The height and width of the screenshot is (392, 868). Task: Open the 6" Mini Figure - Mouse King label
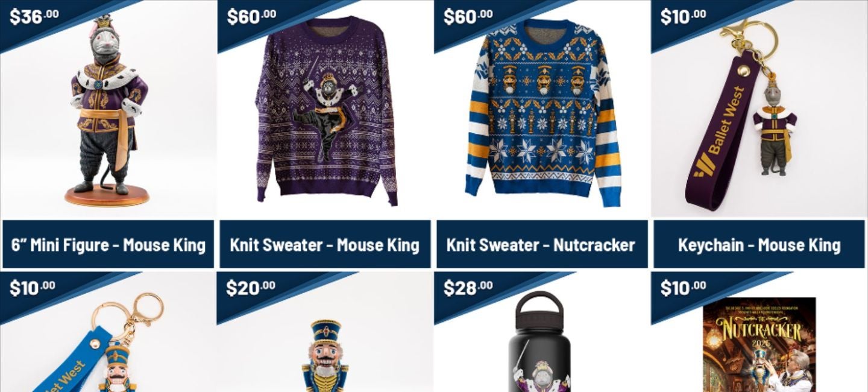pos(108,244)
